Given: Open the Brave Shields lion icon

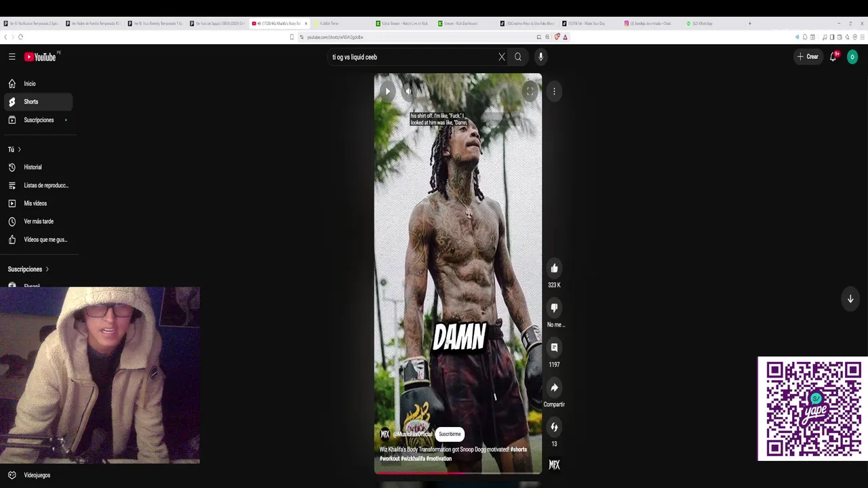Looking at the screenshot, I should coord(557,37).
